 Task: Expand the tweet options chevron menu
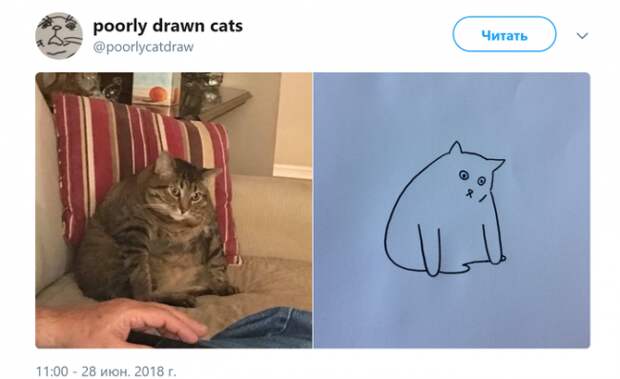582,36
